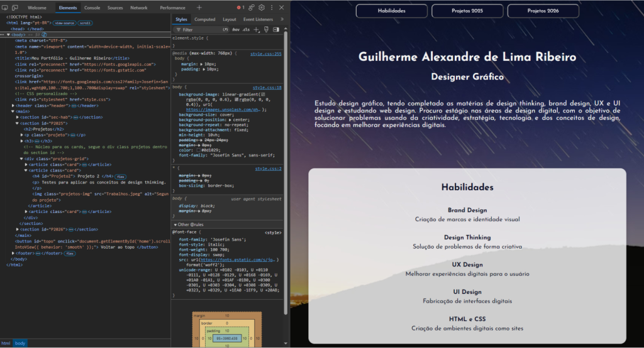Show more Styles pane tabs chevron
This screenshot has width=644, height=348.
pyautogui.click(x=282, y=19)
